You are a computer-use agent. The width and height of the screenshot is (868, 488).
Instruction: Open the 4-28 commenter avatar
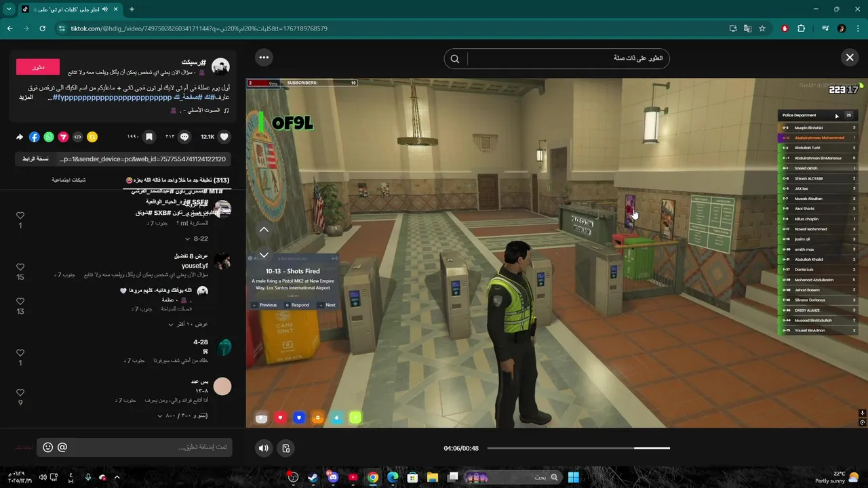222,348
